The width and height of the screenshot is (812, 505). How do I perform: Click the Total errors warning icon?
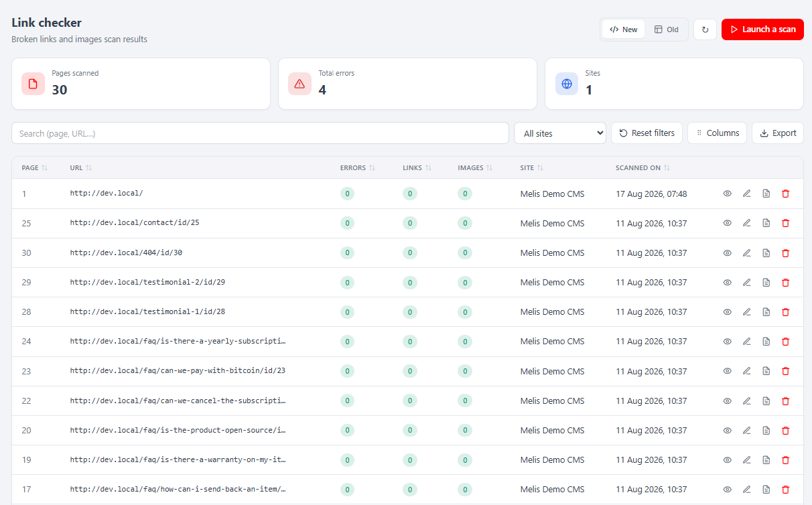tap(299, 84)
